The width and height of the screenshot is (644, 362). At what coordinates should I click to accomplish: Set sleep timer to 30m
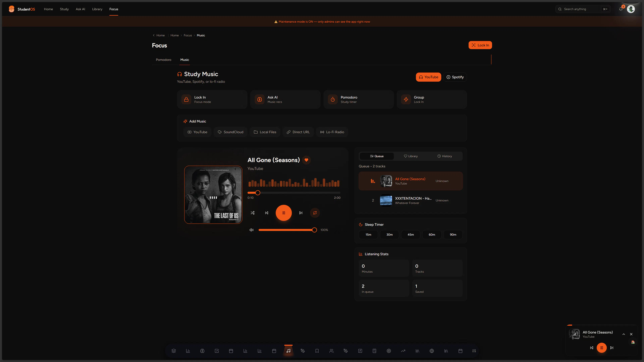coord(389,235)
